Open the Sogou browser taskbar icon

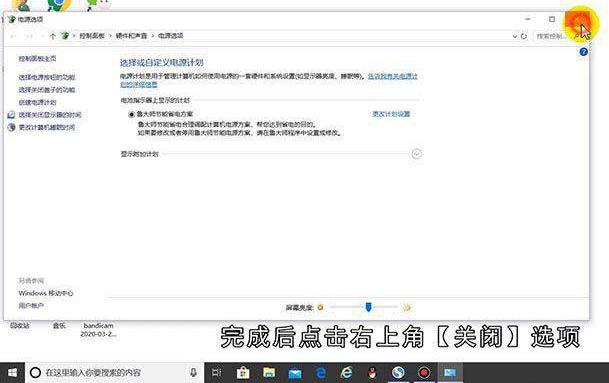398,373
